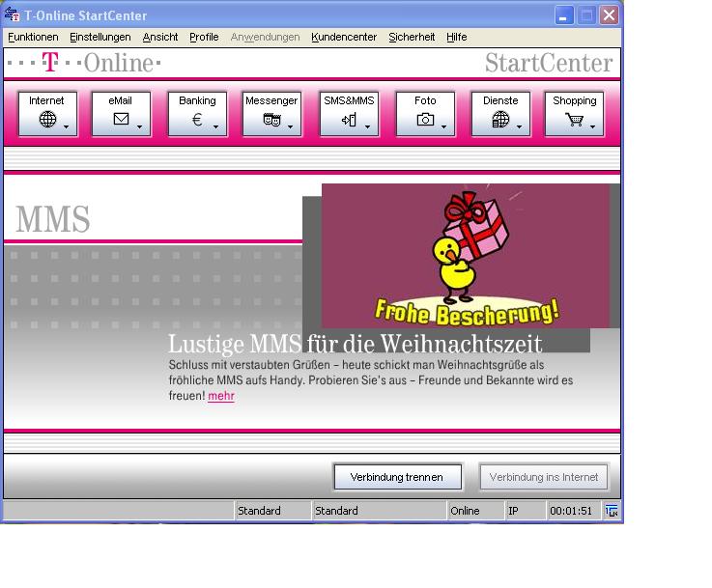Open the Dienste globe icon
This screenshot has width=712, height=588.
(500, 120)
